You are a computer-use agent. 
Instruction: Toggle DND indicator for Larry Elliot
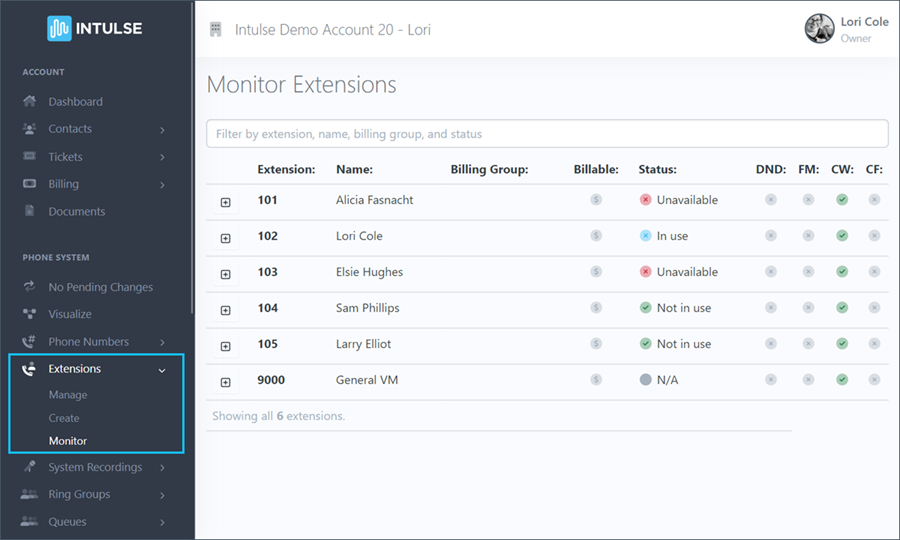[771, 343]
